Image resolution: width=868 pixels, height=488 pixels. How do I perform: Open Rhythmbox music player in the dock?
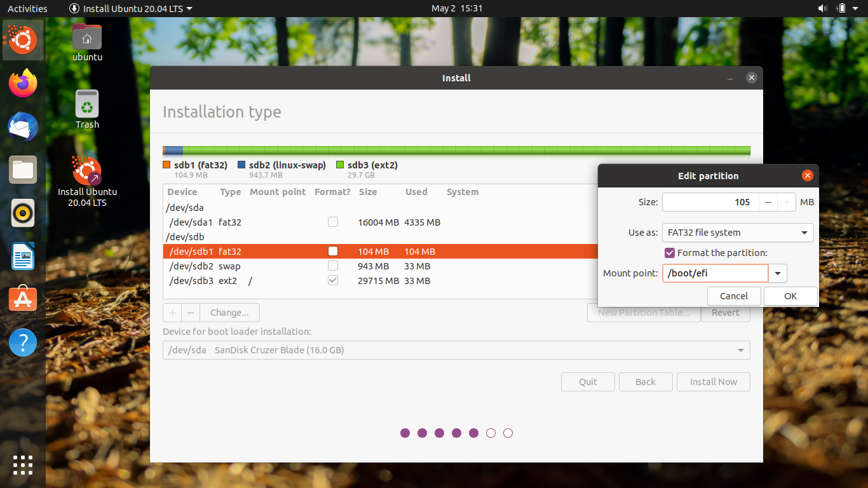coord(23,213)
